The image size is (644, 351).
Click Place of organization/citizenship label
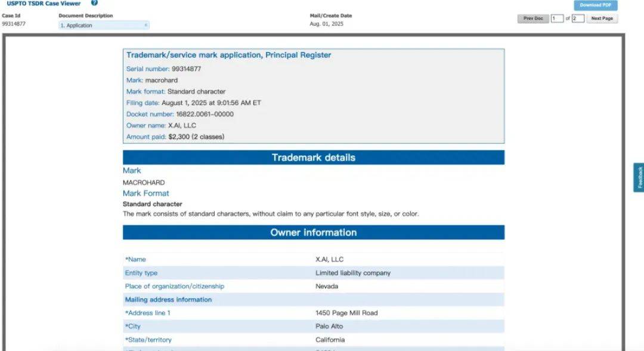[x=175, y=286]
